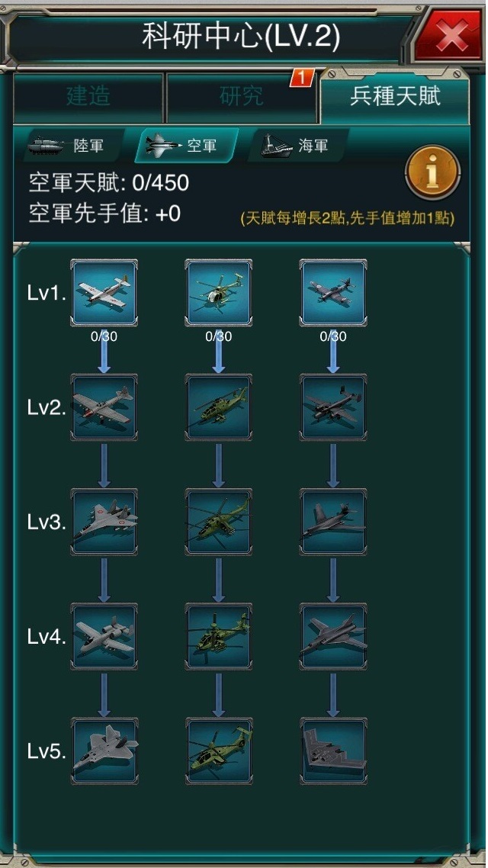This screenshot has height=868, width=488.
Task: Pick the Lv4 A-10 style attack plane
Action: tap(104, 637)
